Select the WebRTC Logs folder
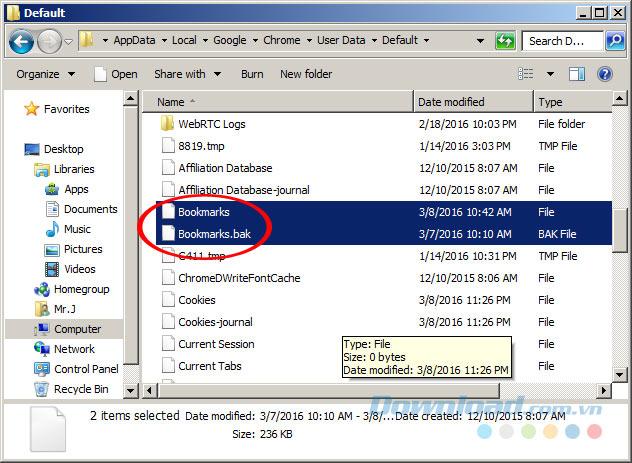 [211, 124]
